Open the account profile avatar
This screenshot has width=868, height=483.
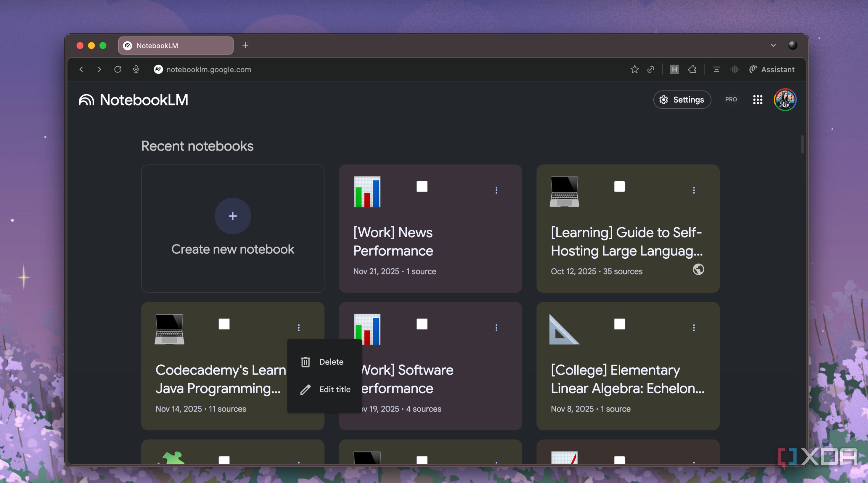[x=785, y=100]
